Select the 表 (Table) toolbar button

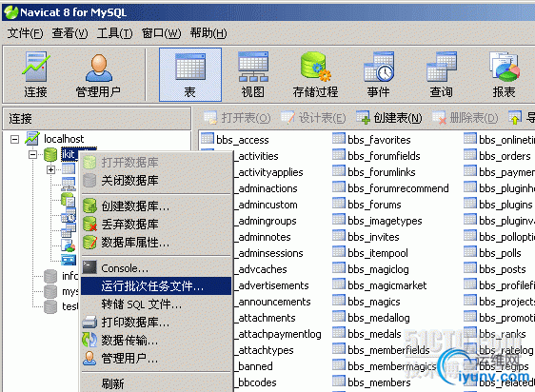(x=190, y=74)
